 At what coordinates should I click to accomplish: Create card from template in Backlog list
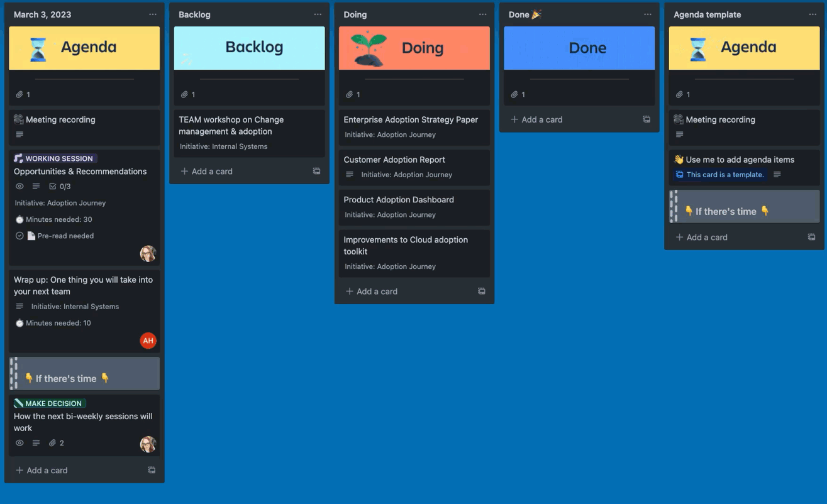coord(316,171)
